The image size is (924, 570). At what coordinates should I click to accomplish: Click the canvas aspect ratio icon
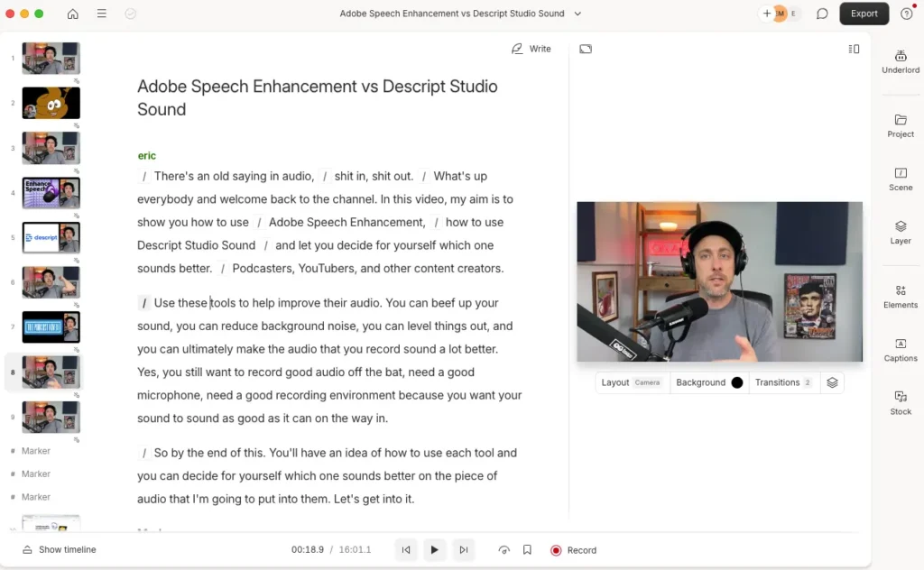[x=585, y=49]
